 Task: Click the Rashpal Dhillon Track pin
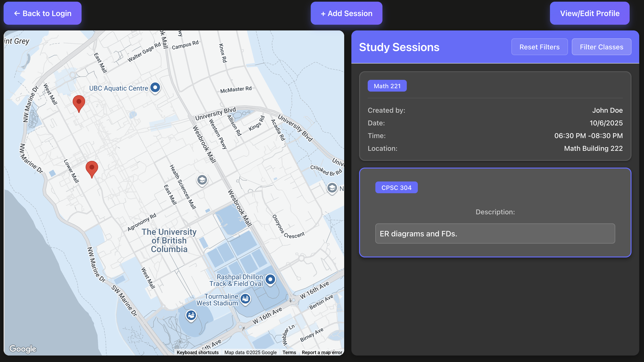[270, 279]
